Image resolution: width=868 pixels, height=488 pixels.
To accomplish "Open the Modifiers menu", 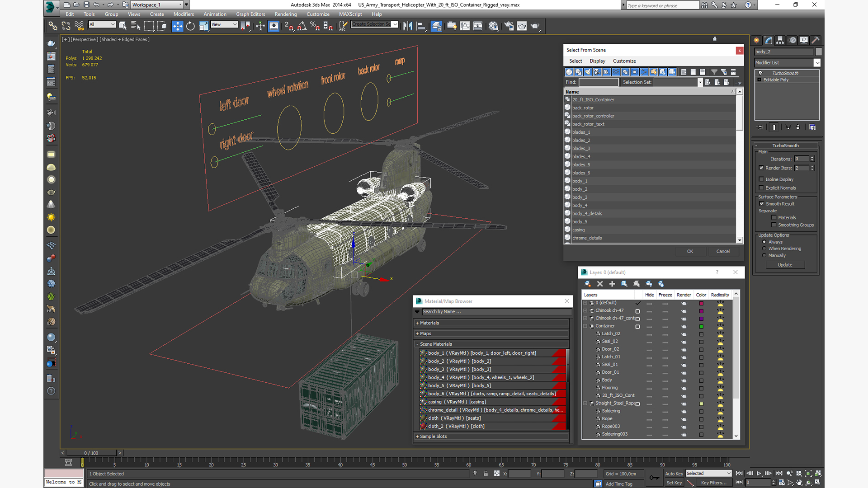I will (x=184, y=14).
